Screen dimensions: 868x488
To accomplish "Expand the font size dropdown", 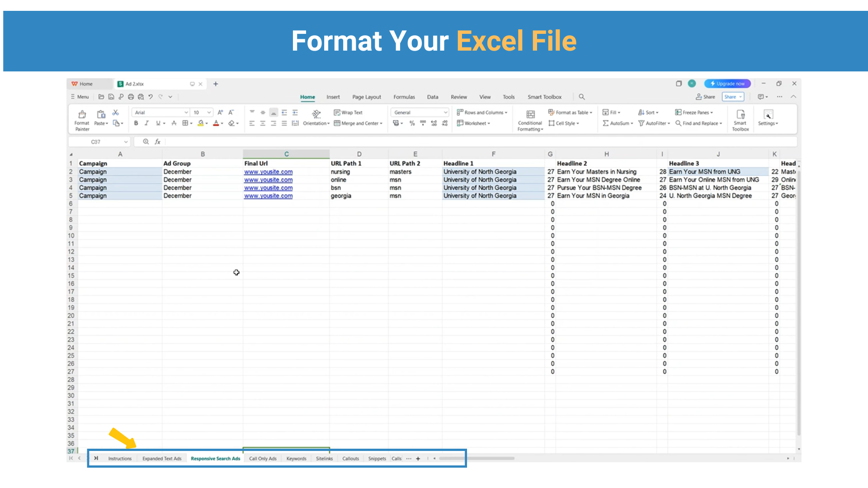I will click(x=202, y=112).
